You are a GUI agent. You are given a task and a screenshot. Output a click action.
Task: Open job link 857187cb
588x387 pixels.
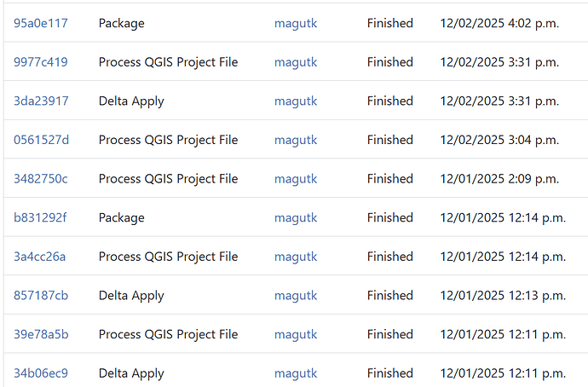[x=41, y=296]
